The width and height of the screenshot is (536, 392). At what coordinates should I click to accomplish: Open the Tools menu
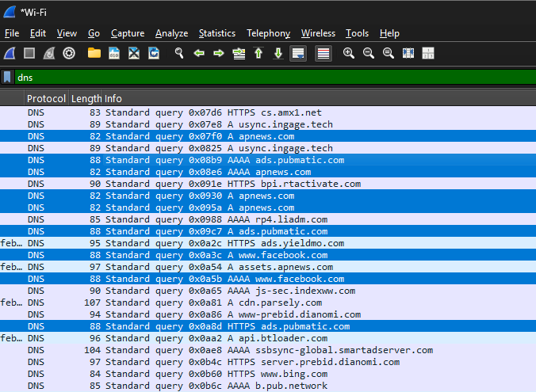(x=357, y=33)
